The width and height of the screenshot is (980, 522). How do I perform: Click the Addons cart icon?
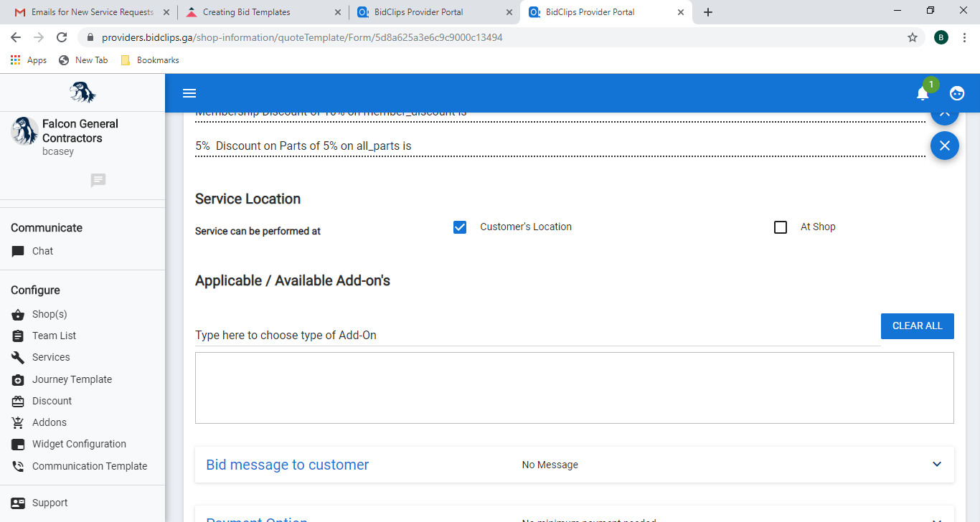[x=18, y=423]
